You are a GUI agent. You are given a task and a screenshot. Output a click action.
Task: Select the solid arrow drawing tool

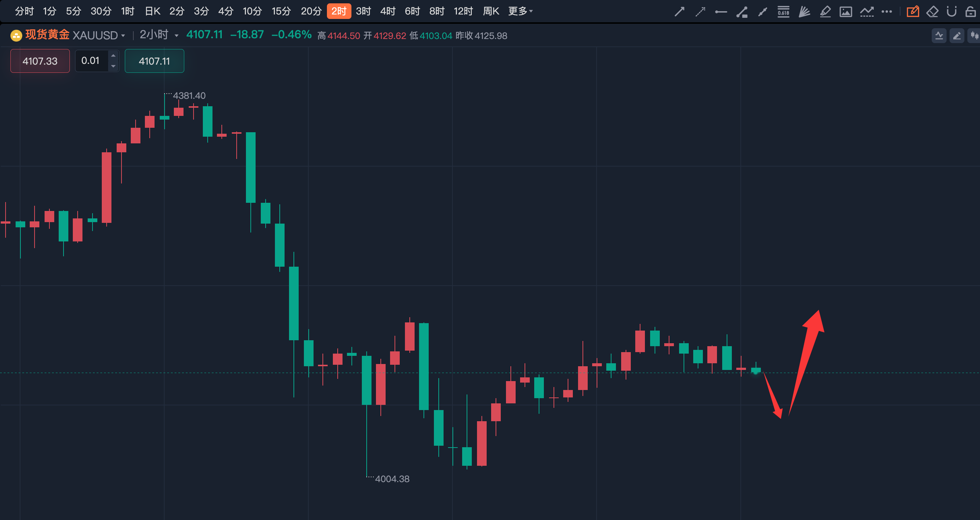click(x=679, y=12)
